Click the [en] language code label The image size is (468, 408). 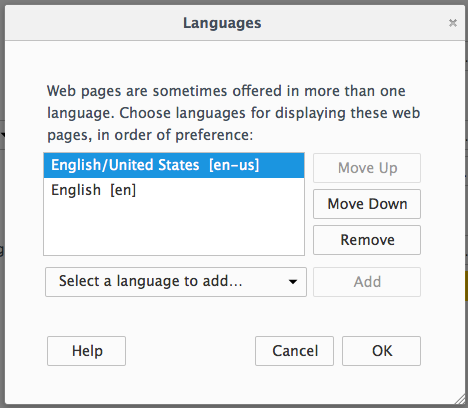pos(123,190)
